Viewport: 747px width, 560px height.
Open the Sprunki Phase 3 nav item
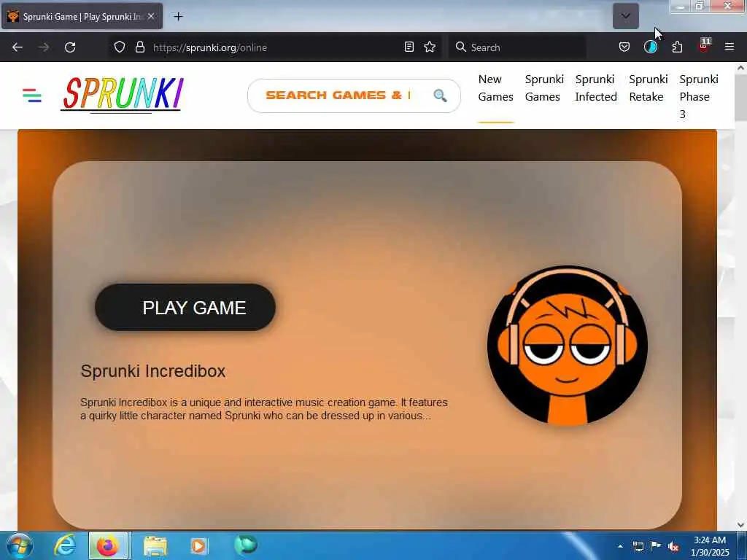698,96
